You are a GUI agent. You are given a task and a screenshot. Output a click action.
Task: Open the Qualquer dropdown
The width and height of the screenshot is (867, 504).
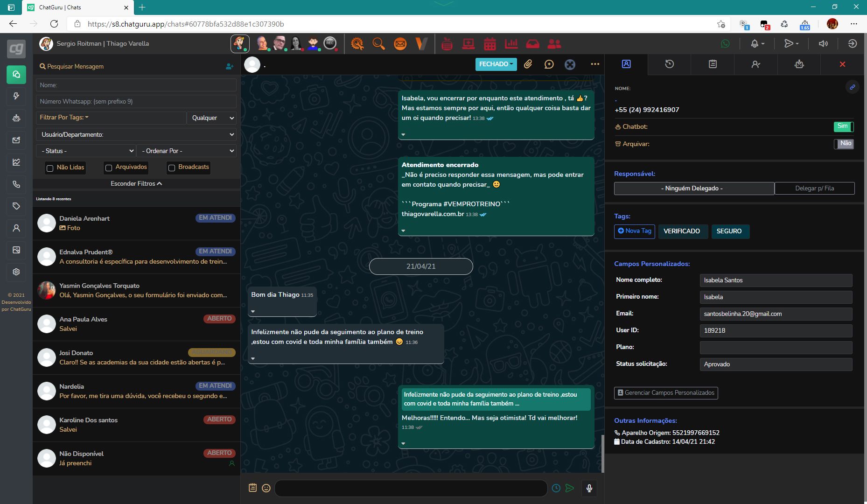click(x=212, y=118)
